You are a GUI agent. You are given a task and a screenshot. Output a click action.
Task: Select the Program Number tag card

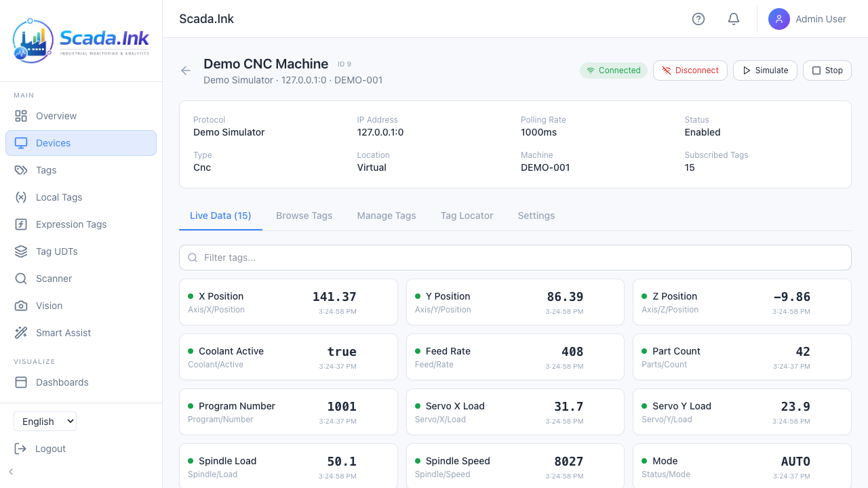[288, 412]
